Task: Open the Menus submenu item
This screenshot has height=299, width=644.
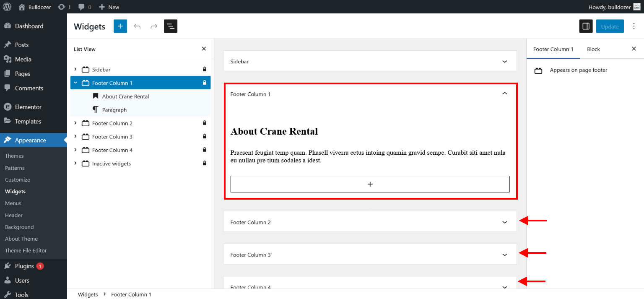Action: pos(13,203)
